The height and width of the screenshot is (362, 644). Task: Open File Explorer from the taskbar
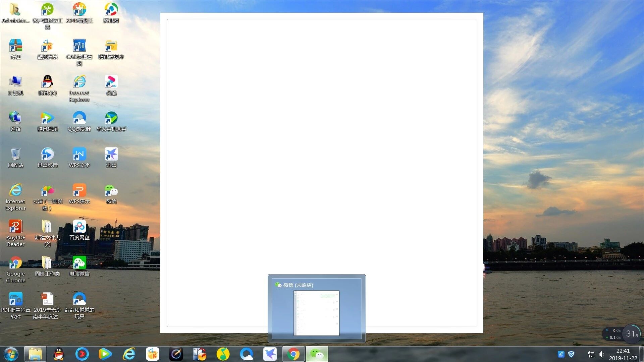tap(35, 354)
